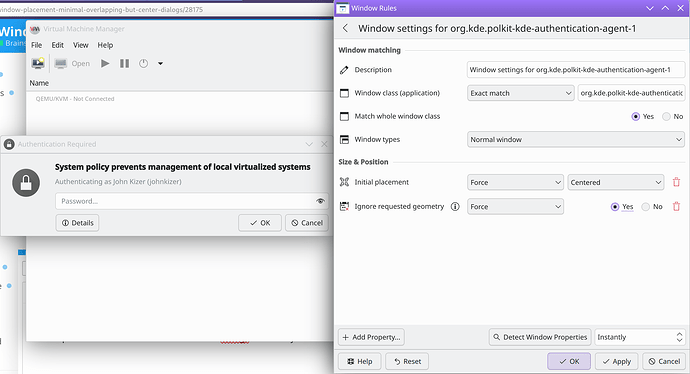Click Reset in Window Rules
Screen dimensions: 690x374
click(x=407, y=361)
